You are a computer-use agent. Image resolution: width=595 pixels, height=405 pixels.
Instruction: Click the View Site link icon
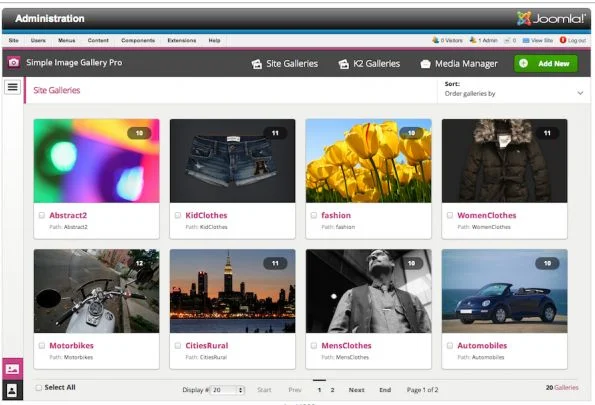coord(526,40)
